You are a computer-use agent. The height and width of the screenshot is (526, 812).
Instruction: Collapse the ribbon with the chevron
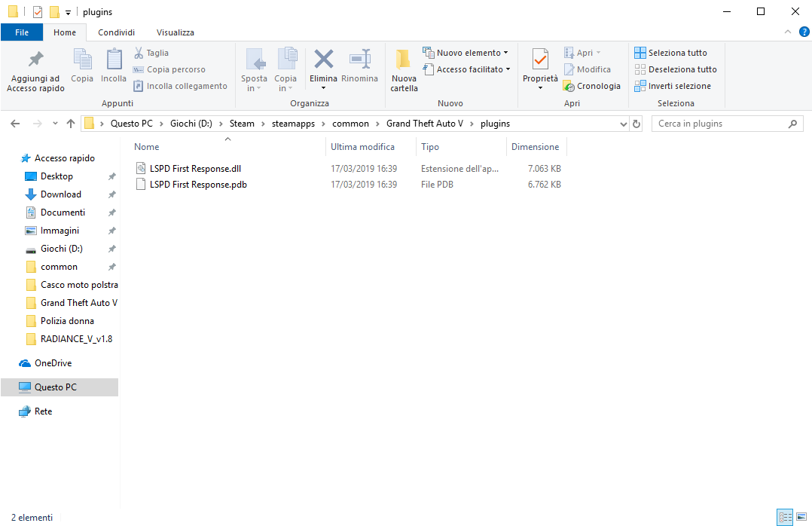pyautogui.click(x=788, y=32)
